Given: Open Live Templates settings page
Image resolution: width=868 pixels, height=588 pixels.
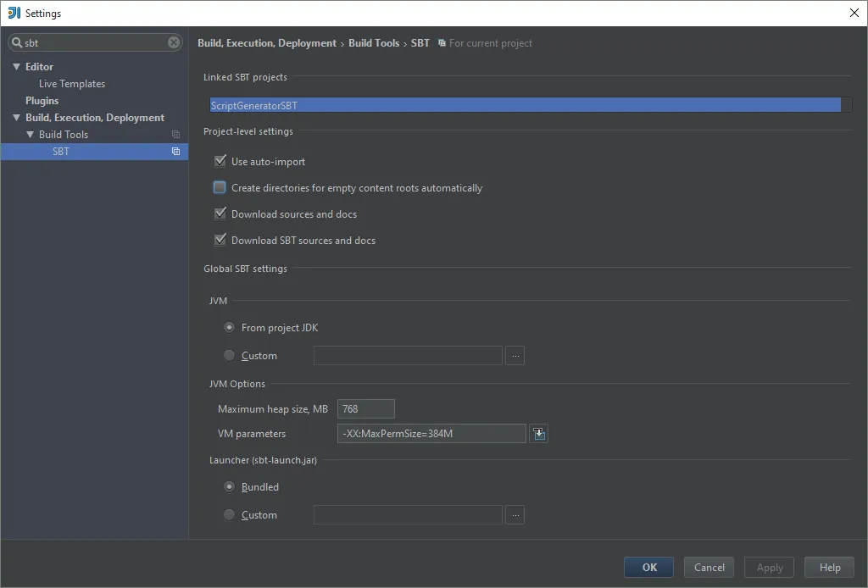Looking at the screenshot, I should click(x=72, y=84).
